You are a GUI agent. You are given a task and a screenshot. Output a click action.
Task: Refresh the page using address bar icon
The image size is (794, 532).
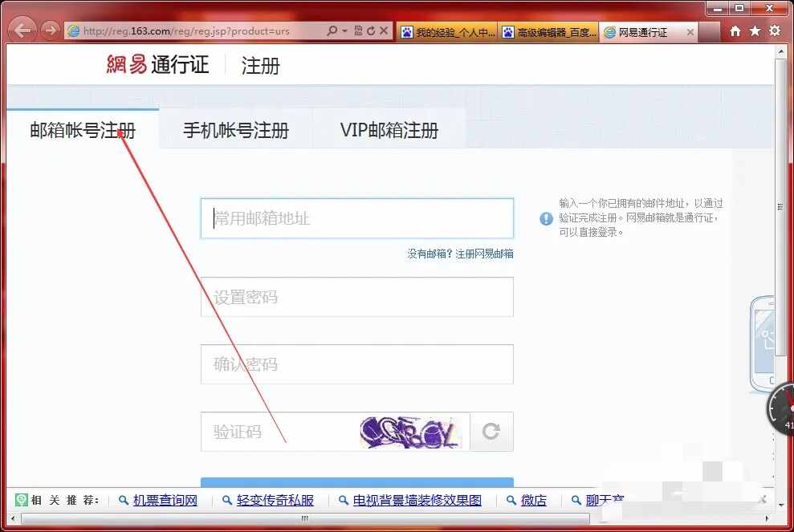click(x=371, y=30)
